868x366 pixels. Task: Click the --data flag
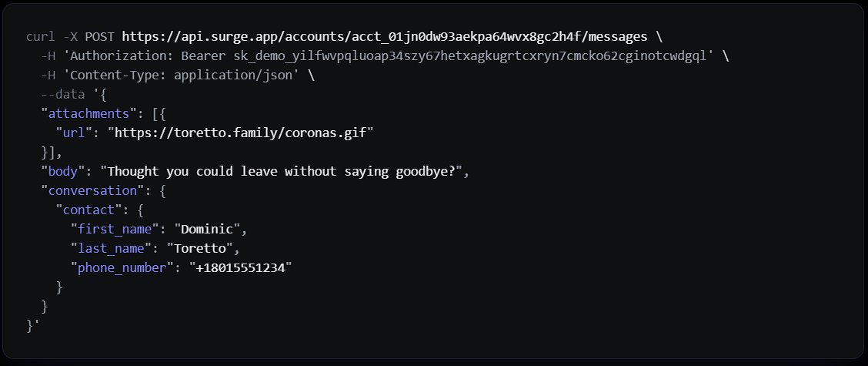point(63,94)
